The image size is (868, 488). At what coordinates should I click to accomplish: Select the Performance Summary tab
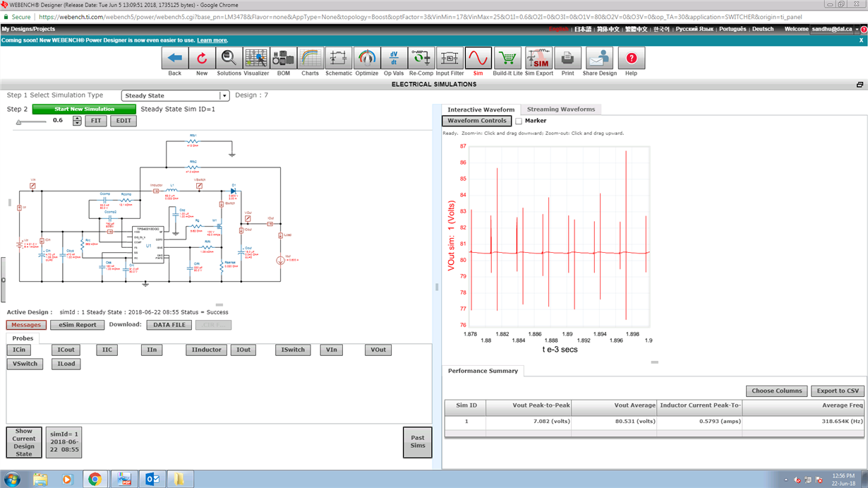click(483, 371)
